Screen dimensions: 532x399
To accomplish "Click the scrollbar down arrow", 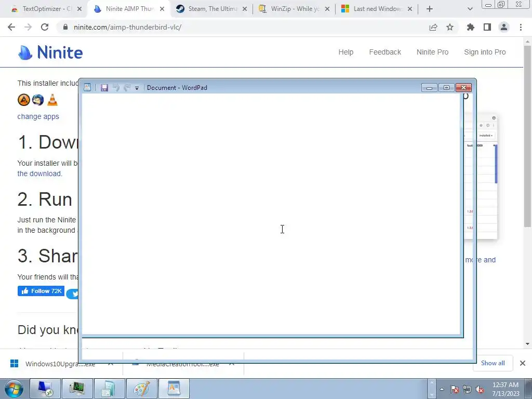I will tap(527, 344).
